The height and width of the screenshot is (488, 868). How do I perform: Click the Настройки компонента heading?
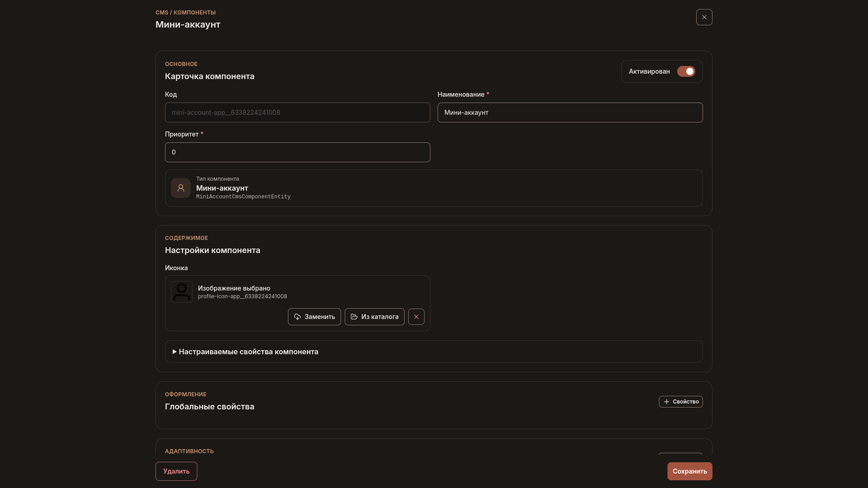point(213,250)
